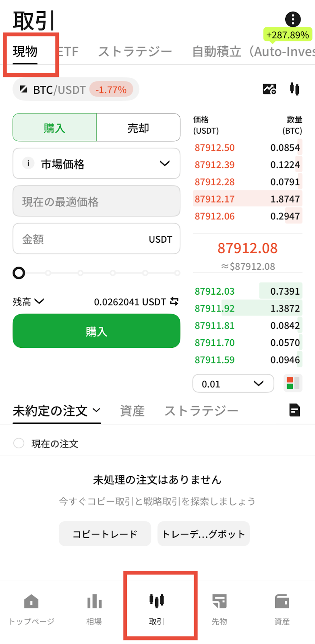315x644 pixels.
Task: Change the order book layout icon
Action: tap(293, 384)
